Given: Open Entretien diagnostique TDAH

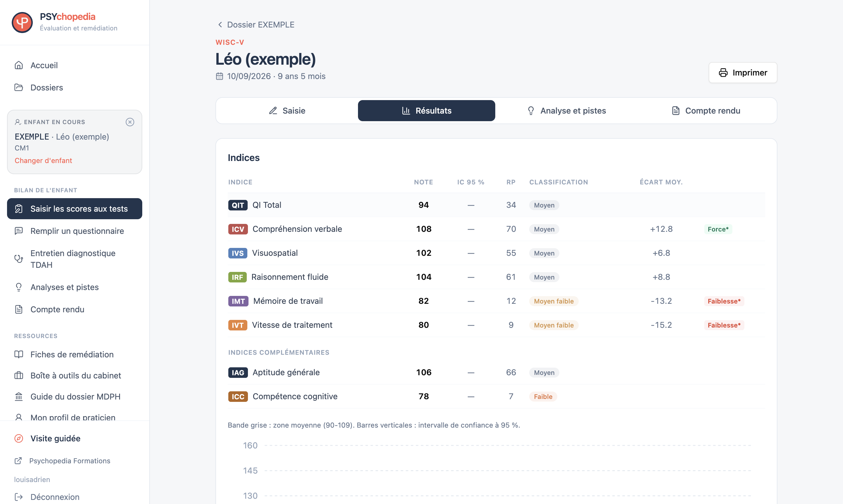Looking at the screenshot, I should click(x=74, y=259).
